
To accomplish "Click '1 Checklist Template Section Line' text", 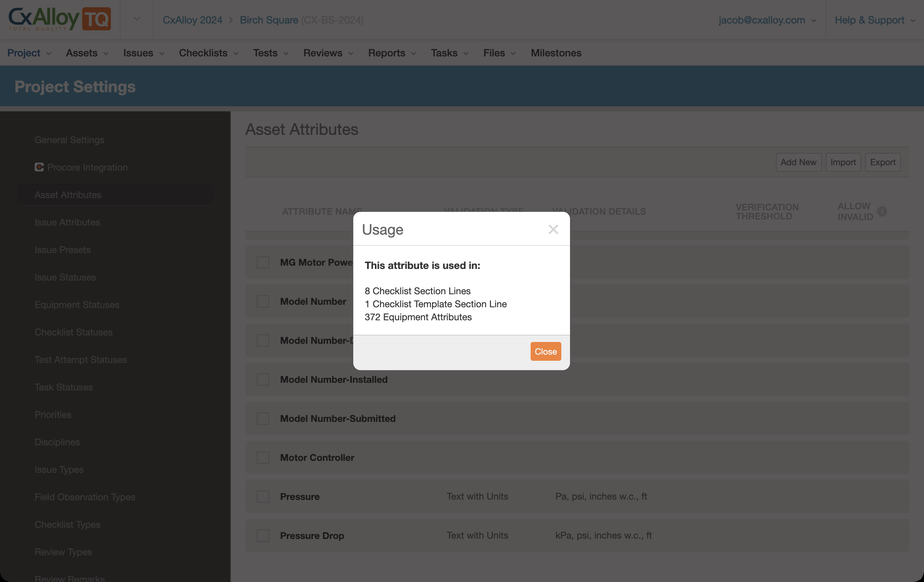I will click(436, 304).
